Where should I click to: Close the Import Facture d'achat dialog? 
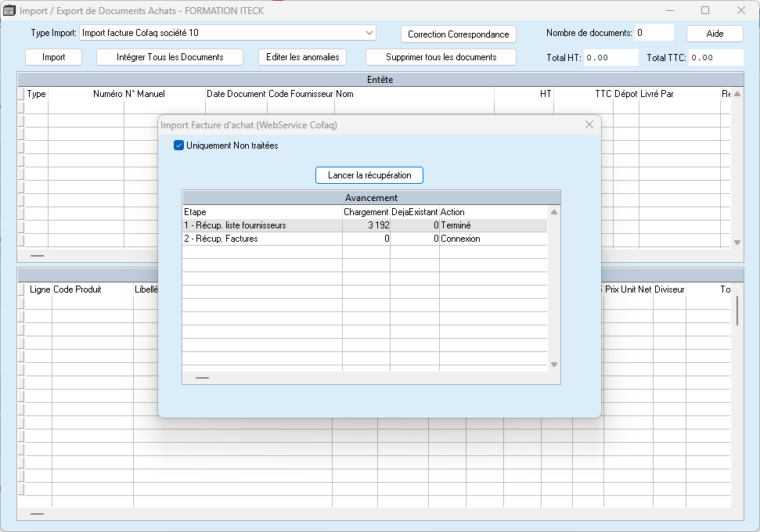(589, 124)
